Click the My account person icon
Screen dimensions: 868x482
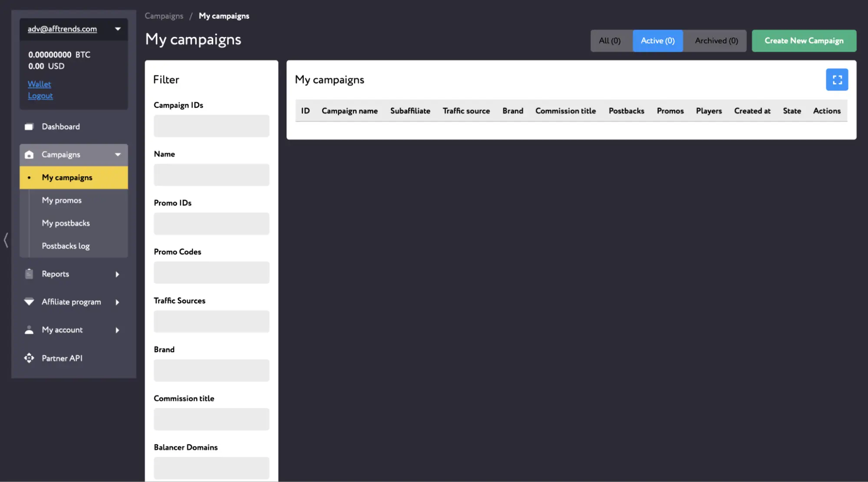(x=29, y=330)
